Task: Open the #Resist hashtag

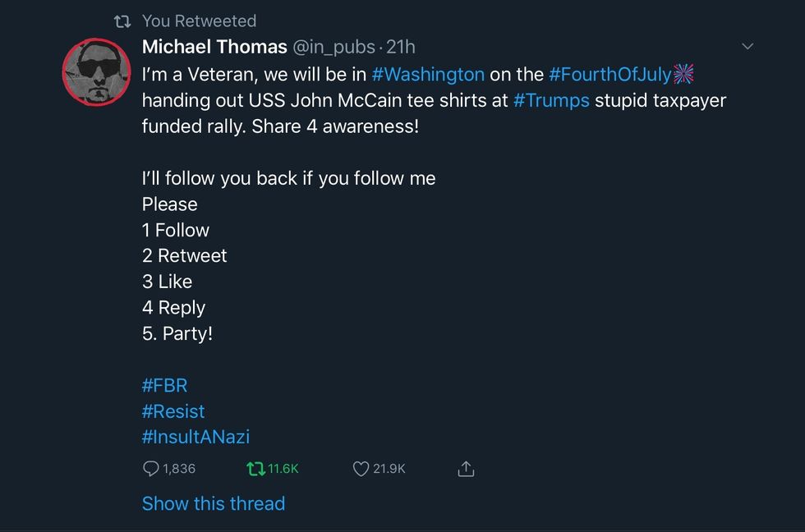Action: click(x=173, y=411)
